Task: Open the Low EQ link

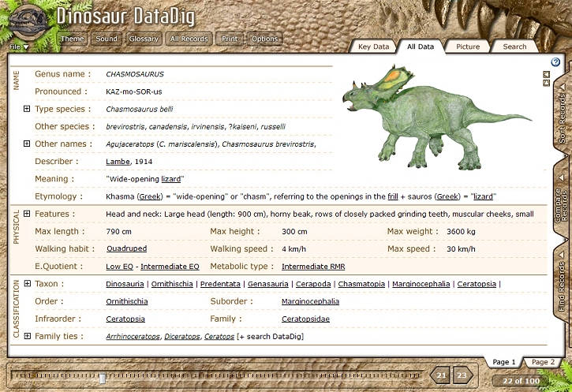Action: [x=119, y=267]
